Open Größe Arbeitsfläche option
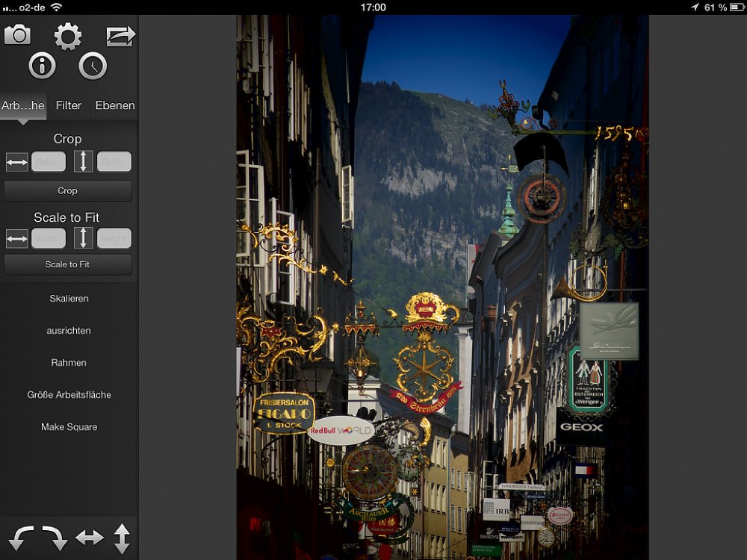The width and height of the screenshot is (747, 560). 69,395
